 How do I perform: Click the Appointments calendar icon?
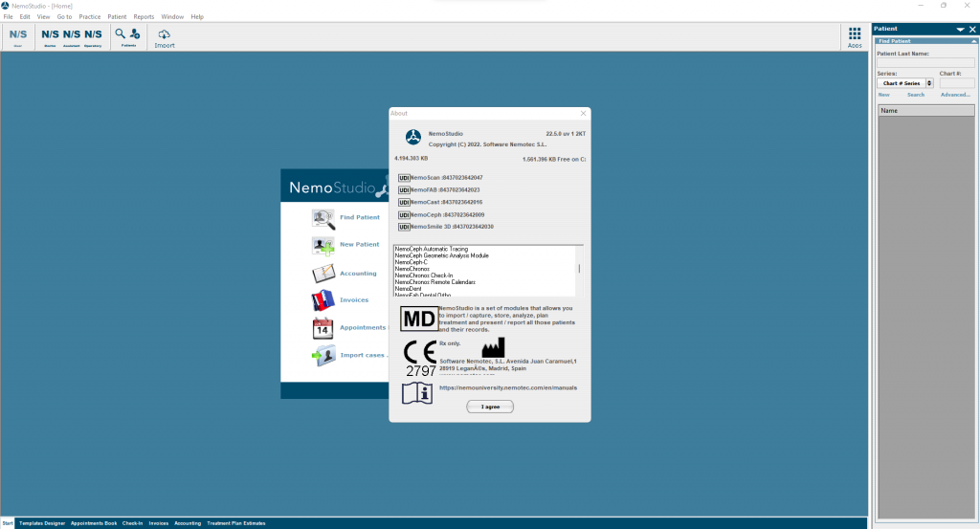(x=323, y=328)
